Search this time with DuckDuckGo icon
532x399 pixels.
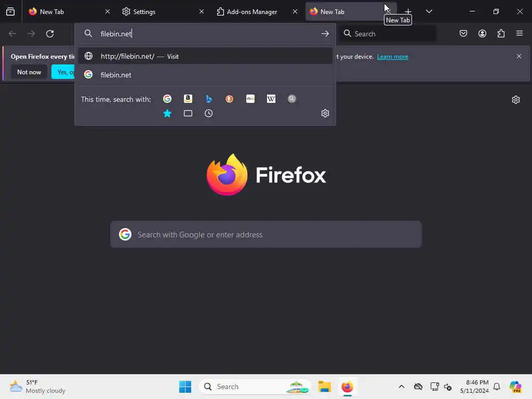(229, 99)
